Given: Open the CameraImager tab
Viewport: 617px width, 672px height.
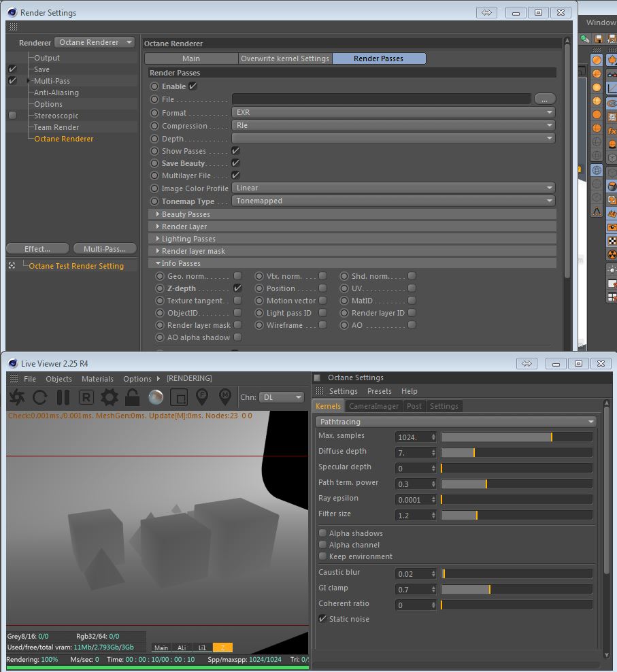Looking at the screenshot, I should coord(373,406).
